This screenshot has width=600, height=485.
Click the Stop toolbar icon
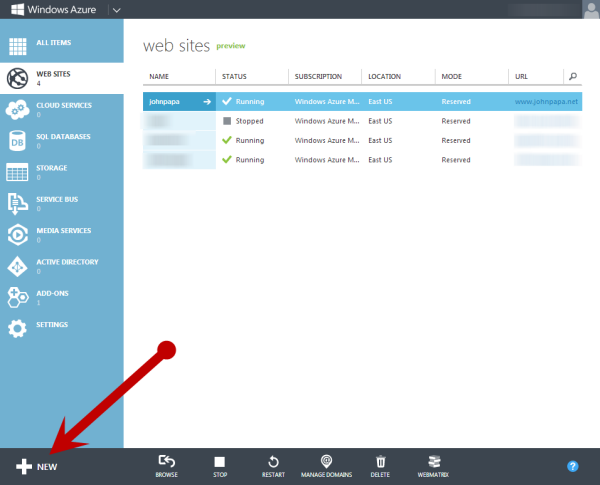point(220,462)
